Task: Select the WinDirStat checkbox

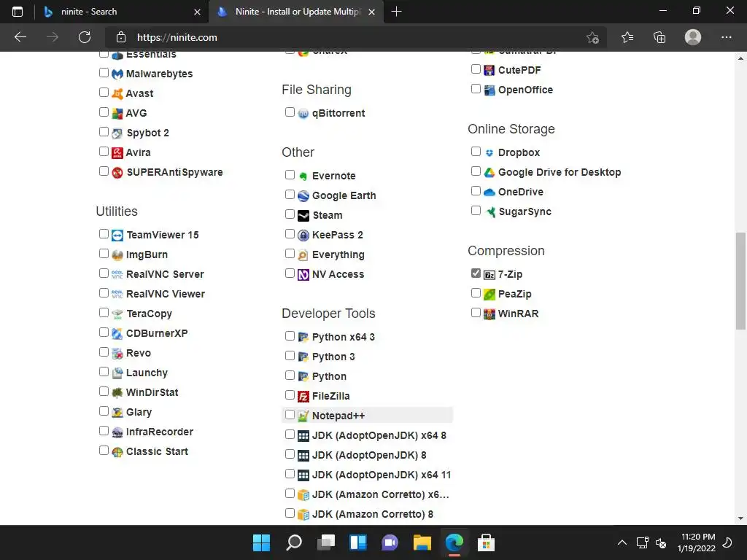Action: pyautogui.click(x=104, y=392)
